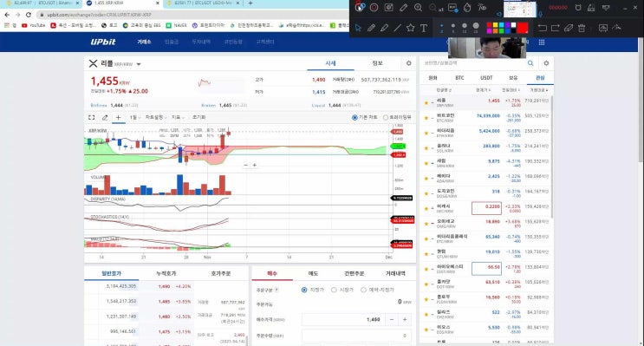This screenshot has width=644, height=346.
Task: Select the straight line drawing tool
Action: pos(398,28)
